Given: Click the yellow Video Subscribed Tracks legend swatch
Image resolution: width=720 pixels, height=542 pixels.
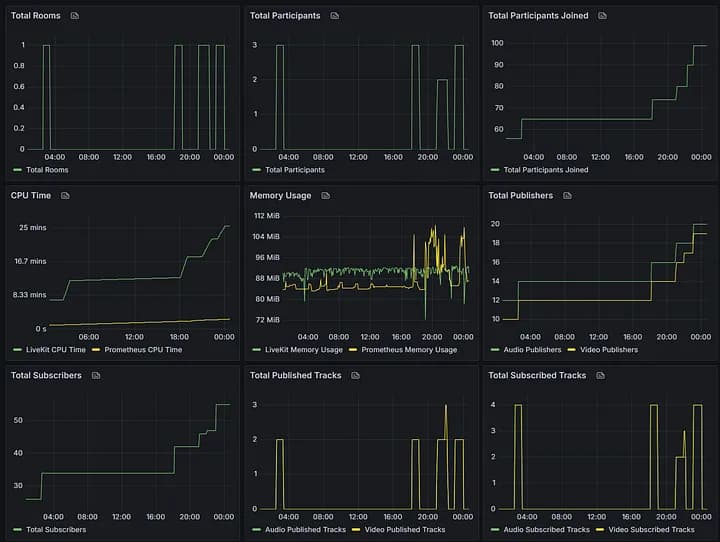Looking at the screenshot, I should coord(600,529).
